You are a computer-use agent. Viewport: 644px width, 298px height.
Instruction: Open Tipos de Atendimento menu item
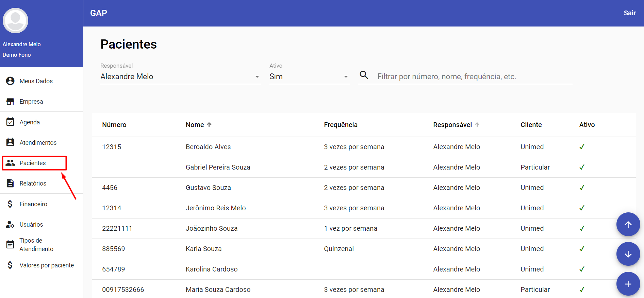[36, 245]
